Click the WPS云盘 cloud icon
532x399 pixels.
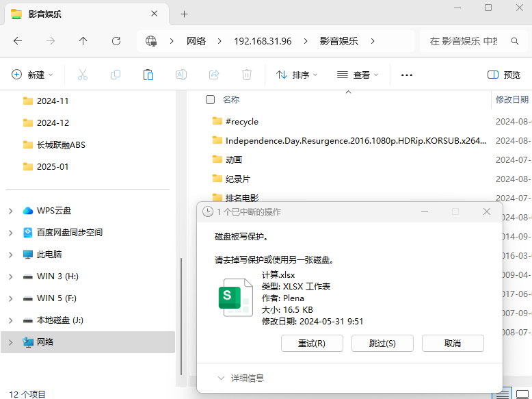(28, 211)
